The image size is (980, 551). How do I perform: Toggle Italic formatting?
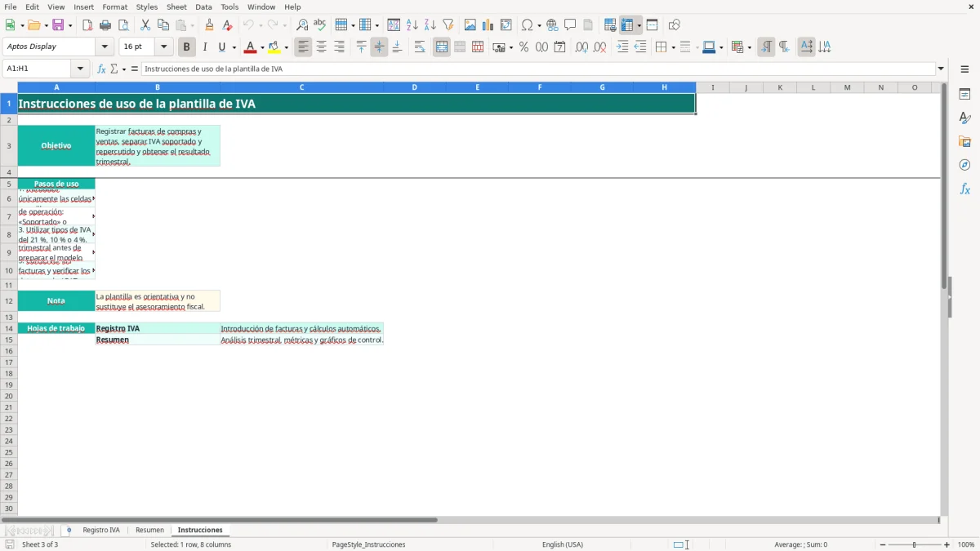pyautogui.click(x=205, y=47)
